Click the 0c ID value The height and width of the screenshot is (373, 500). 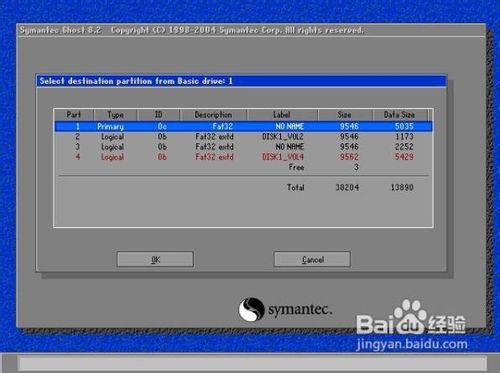click(x=162, y=126)
